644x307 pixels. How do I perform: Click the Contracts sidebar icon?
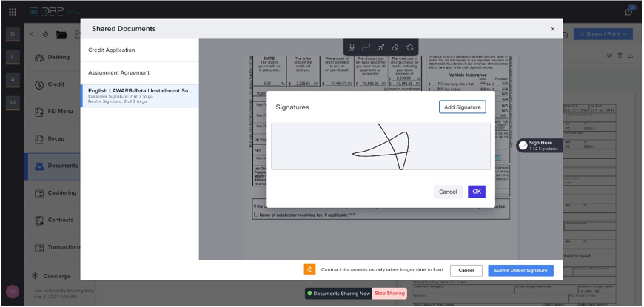[39, 220]
